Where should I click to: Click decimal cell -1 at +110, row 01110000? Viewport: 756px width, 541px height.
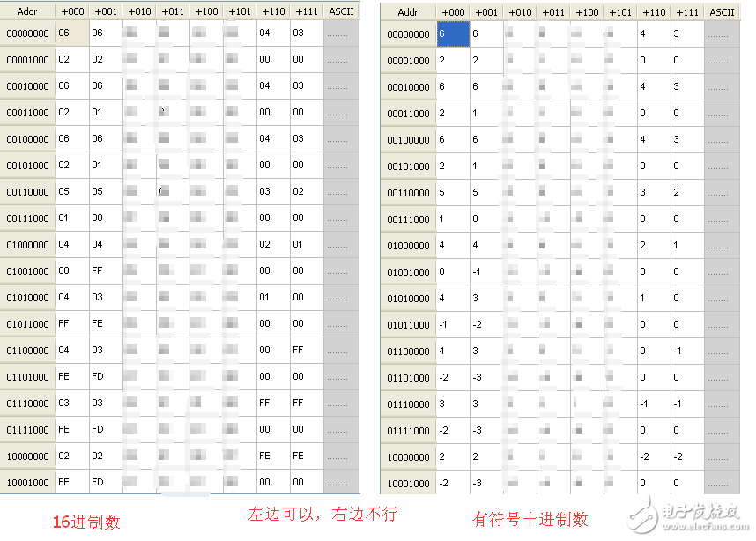(654, 404)
